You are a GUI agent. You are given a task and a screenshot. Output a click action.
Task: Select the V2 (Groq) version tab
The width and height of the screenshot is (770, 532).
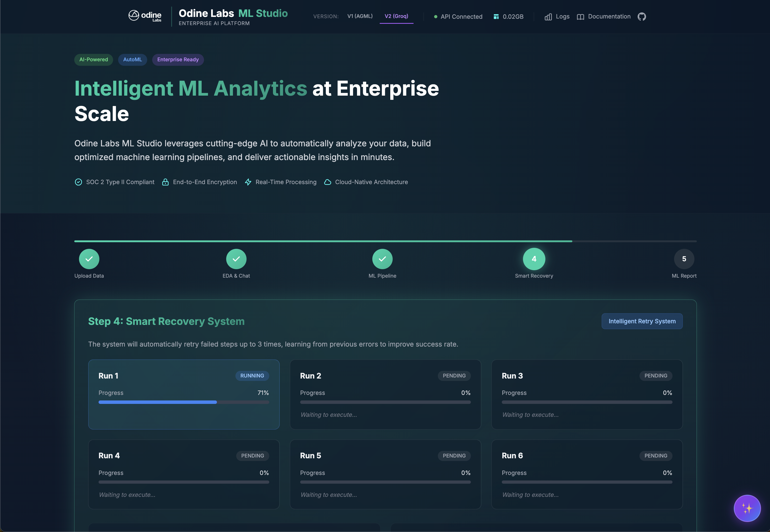pos(397,16)
